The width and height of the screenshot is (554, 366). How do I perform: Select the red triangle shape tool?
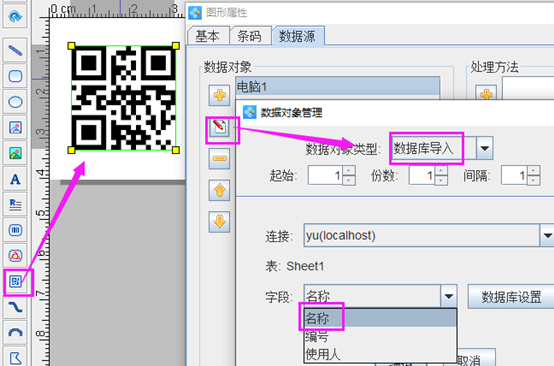pos(15,255)
